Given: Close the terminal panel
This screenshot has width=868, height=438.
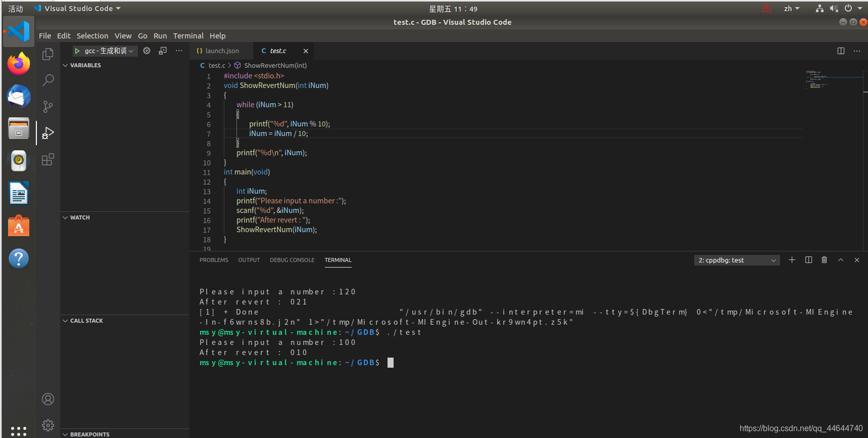Looking at the screenshot, I should pyautogui.click(x=857, y=260).
